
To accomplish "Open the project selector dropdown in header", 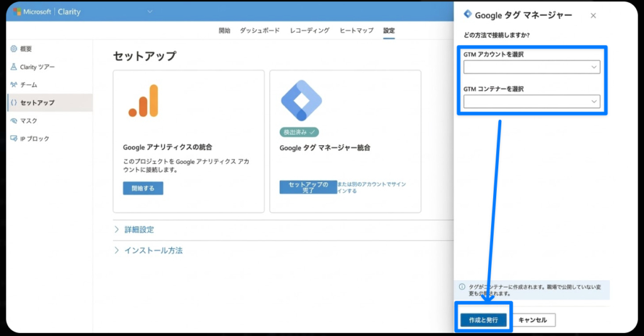I will point(150,12).
